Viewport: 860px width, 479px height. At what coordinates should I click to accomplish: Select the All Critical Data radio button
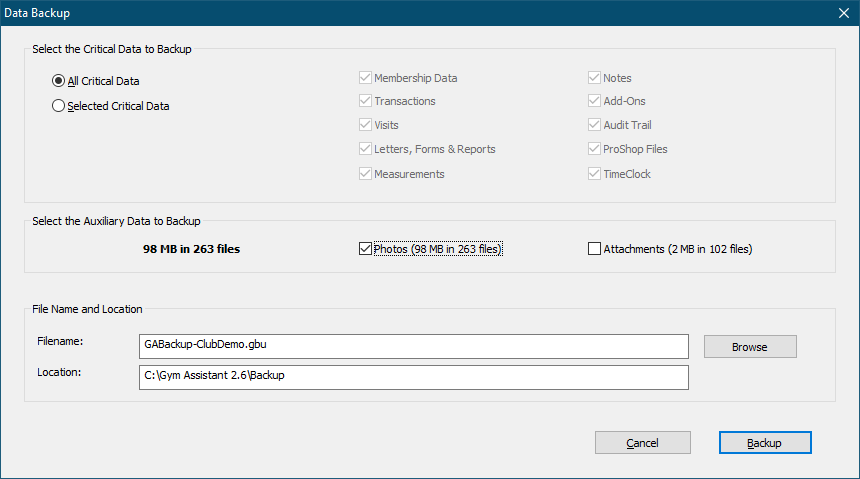[x=59, y=81]
